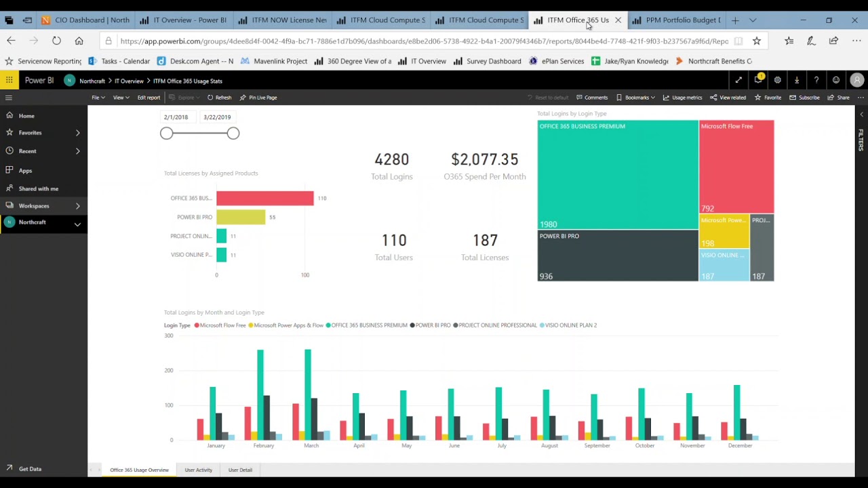Click the Microsoft Flow Free legend swatch
The width and height of the screenshot is (868, 488).
click(x=197, y=325)
